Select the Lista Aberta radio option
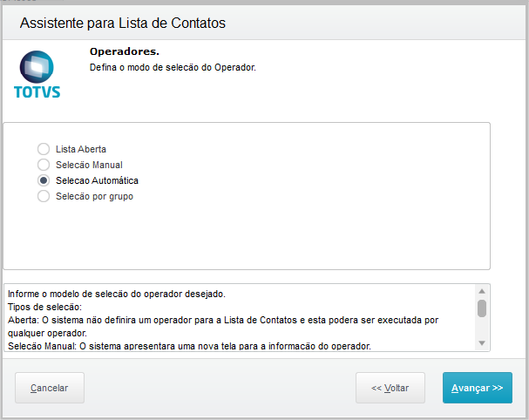This screenshot has width=529, height=420. [x=44, y=149]
